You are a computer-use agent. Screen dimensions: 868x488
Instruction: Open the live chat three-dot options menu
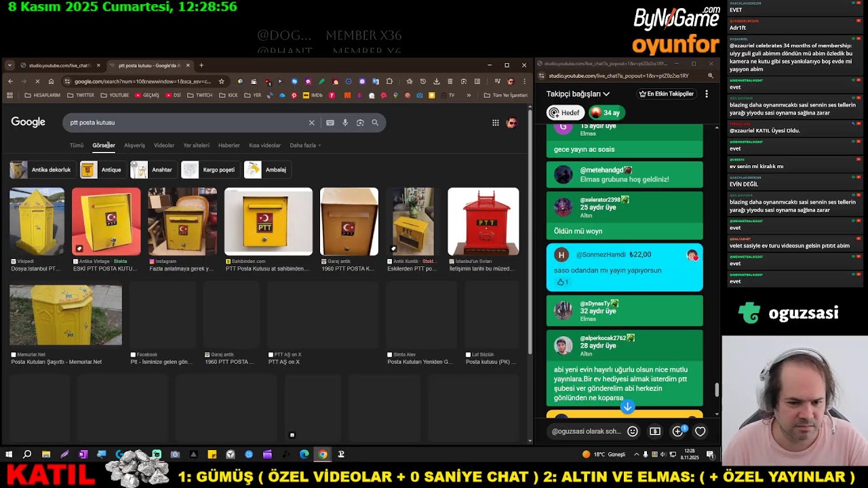(x=707, y=94)
